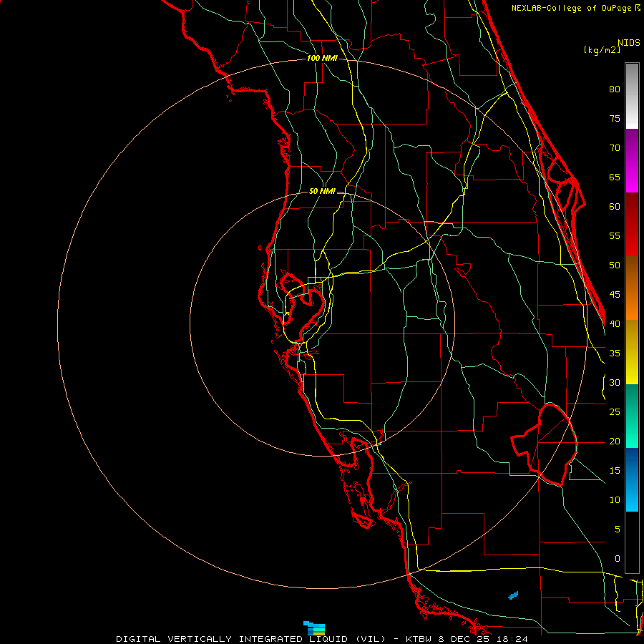The image size is (644, 644).
Task: Click the multicolor radar echo above the title
Action: (314, 628)
